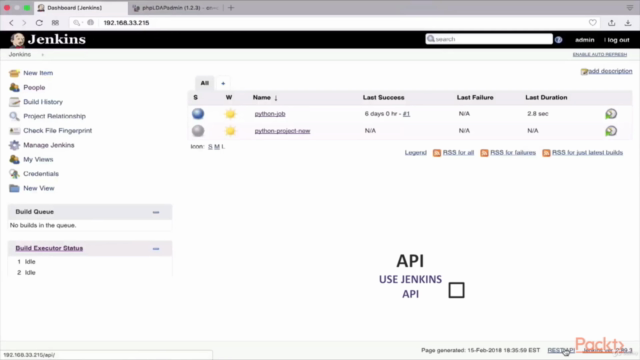Open the admin user page
Viewport: 640px width, 360px height.
tap(584, 40)
